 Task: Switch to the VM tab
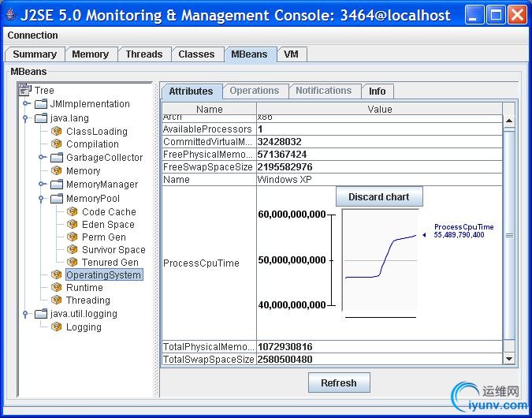292,54
